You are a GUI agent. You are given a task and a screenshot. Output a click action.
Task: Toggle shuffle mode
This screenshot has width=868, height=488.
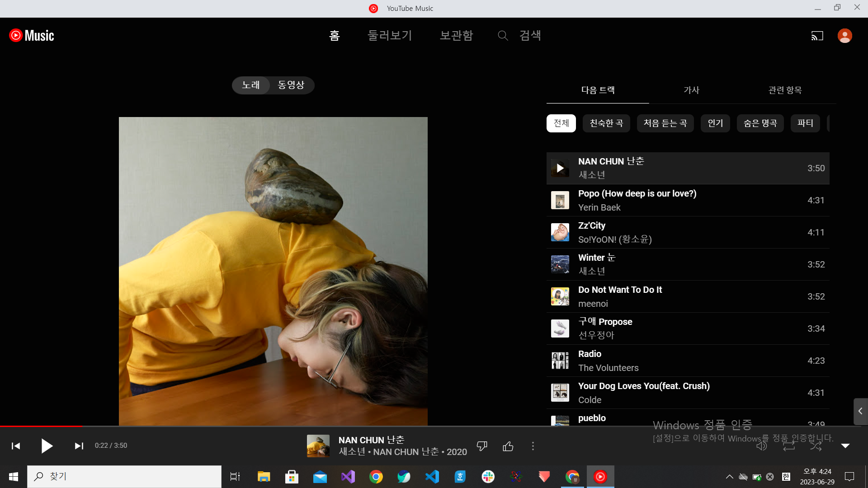[816, 446]
